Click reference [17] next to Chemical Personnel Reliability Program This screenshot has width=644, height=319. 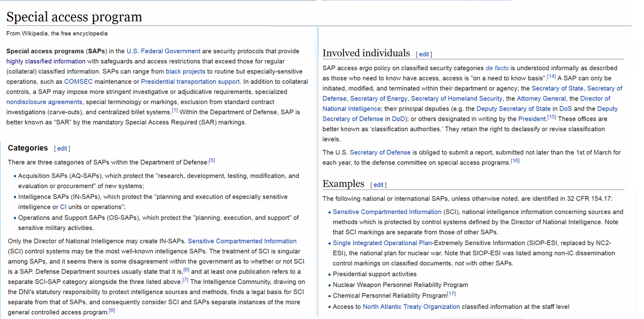click(451, 293)
